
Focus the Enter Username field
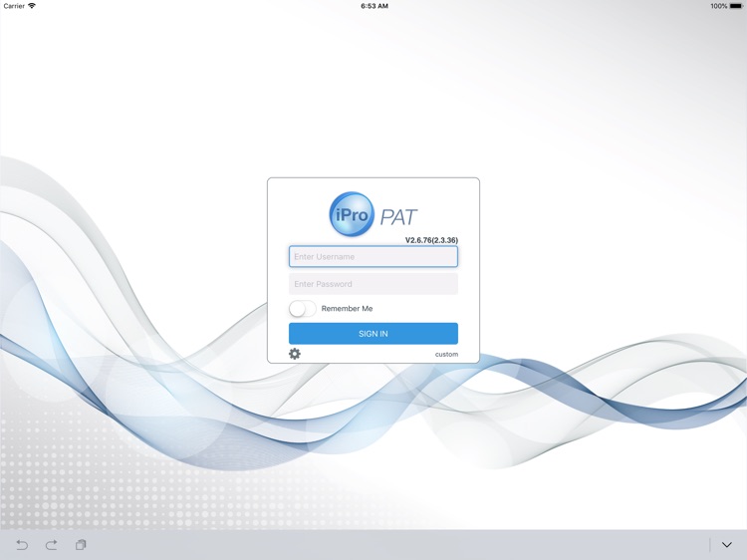coord(373,256)
